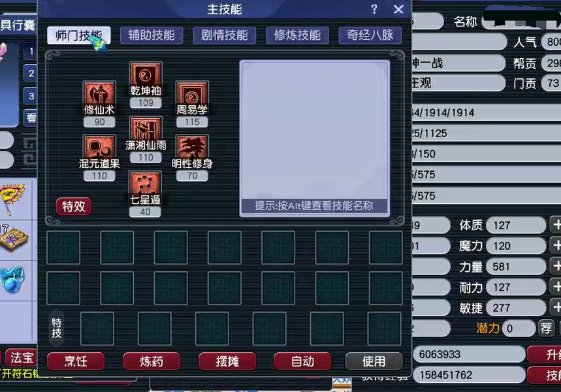Click the hint text 提示:按Alt键查看技能名称
561x392 pixels.
[x=313, y=206]
